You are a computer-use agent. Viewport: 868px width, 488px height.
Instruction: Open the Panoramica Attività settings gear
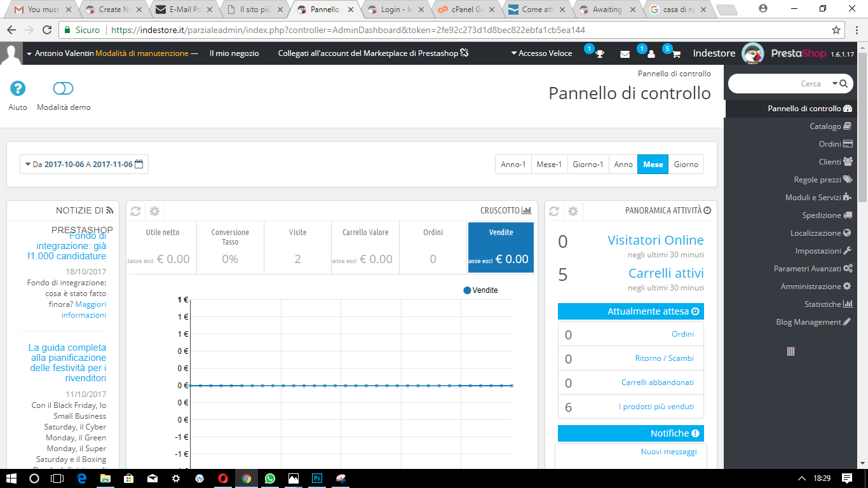[x=573, y=211]
